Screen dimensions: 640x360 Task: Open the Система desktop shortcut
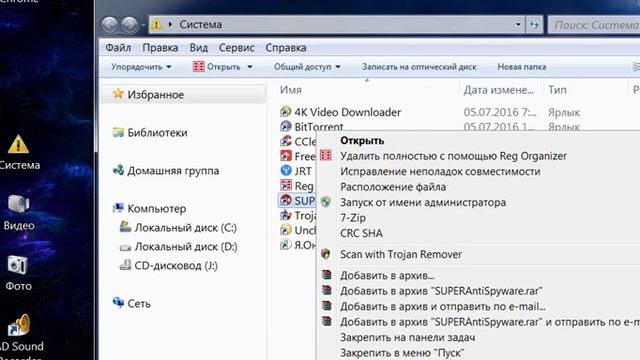(x=19, y=153)
